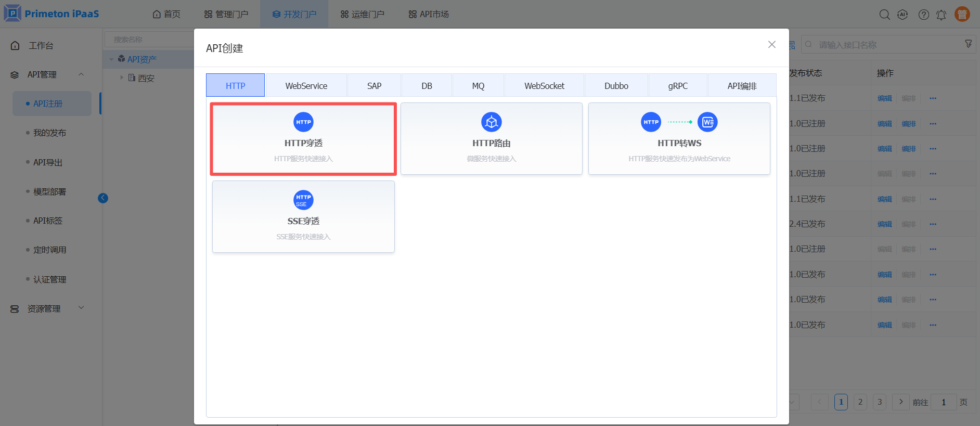Collapse sidebar with blue arrow button
The image size is (980, 426).
[x=103, y=198]
